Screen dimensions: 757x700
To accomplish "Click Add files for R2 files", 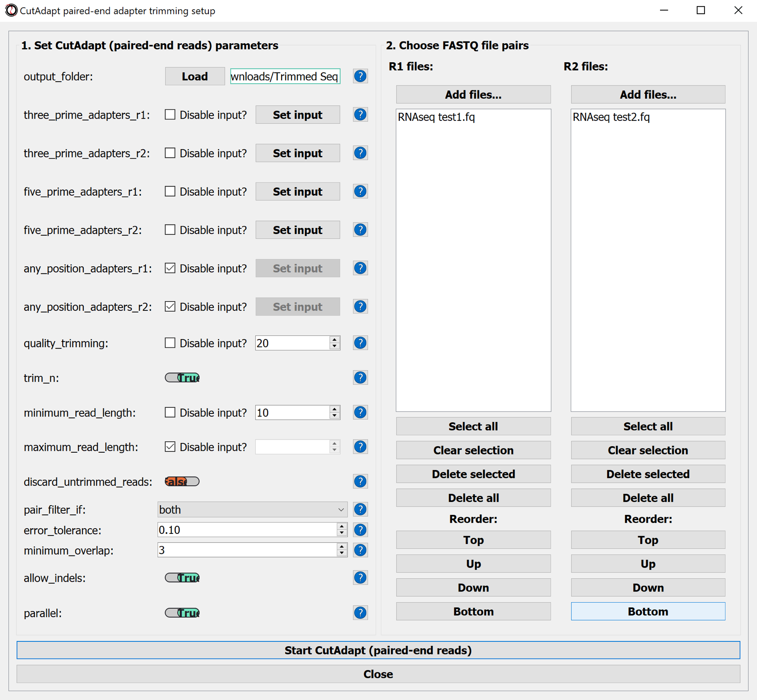I will (x=648, y=94).
